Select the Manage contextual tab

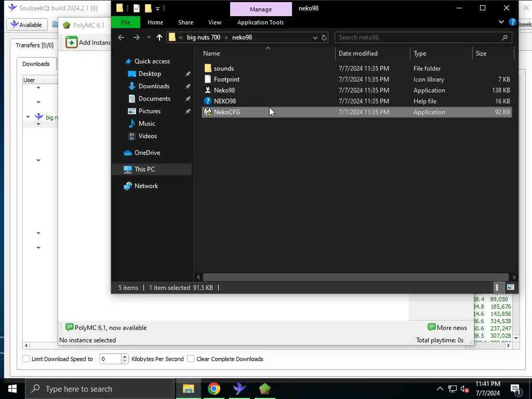261,9
